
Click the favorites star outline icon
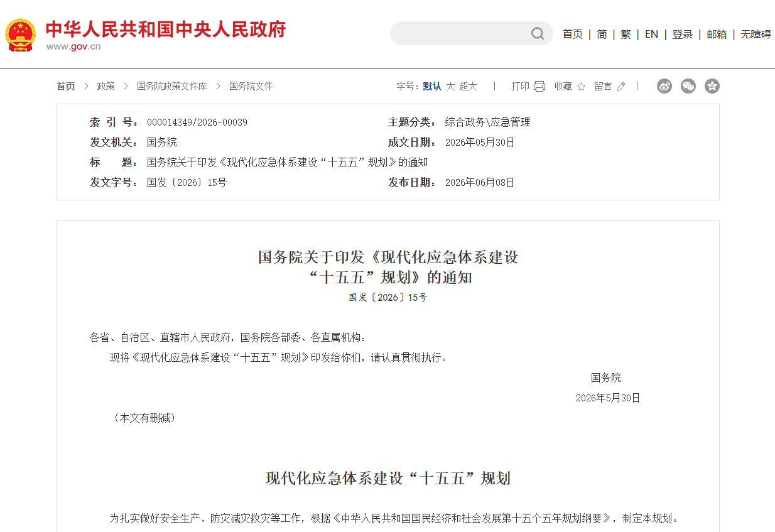[x=582, y=87]
